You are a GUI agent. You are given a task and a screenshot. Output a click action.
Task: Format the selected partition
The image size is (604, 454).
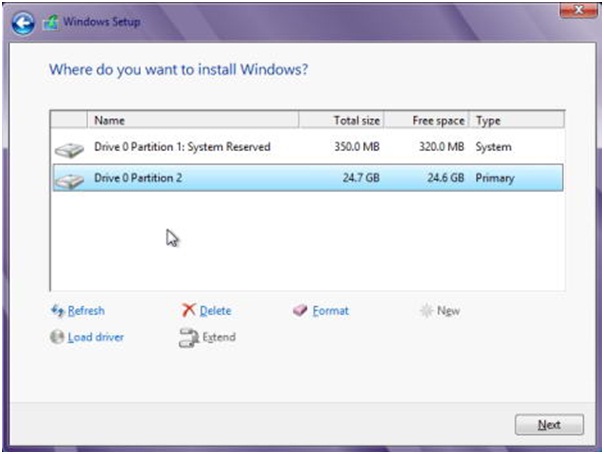(x=331, y=310)
